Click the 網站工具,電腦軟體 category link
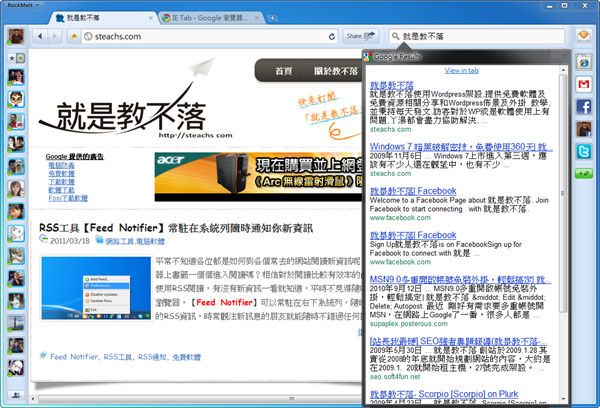The height and width of the screenshot is (408, 600). 135,241
